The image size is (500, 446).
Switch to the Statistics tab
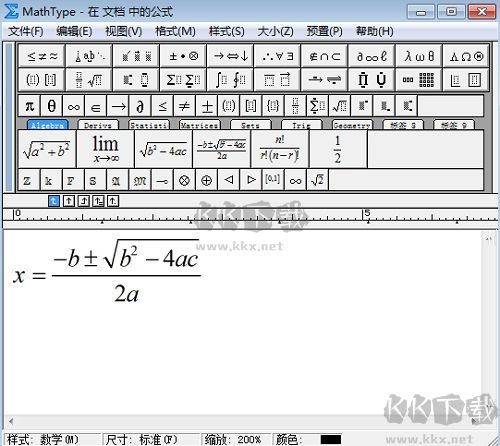(x=149, y=125)
